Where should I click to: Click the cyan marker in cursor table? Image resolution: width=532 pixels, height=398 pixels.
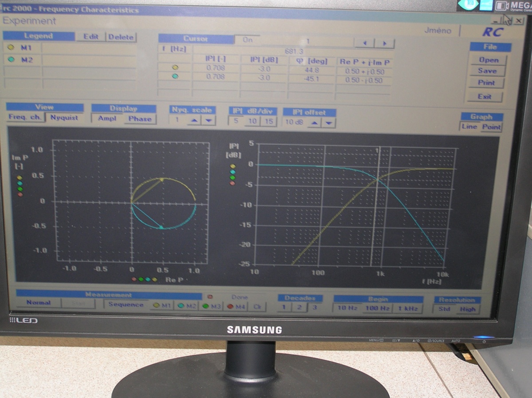tap(175, 76)
